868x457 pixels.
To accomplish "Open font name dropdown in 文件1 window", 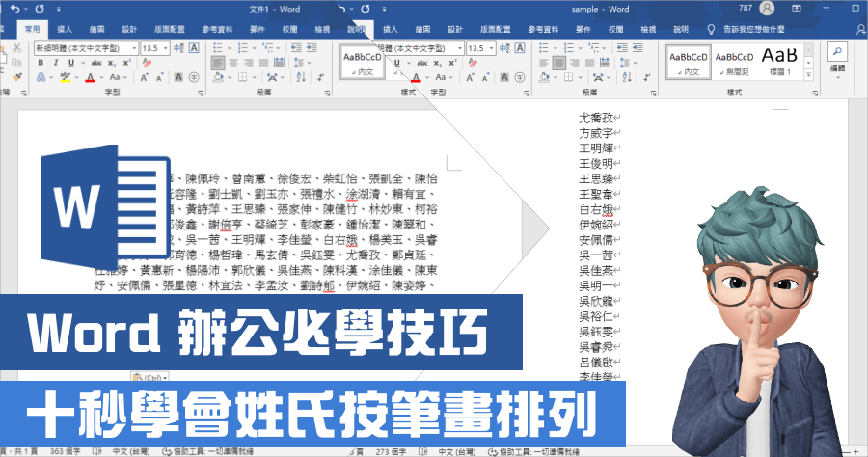I will coord(134,48).
